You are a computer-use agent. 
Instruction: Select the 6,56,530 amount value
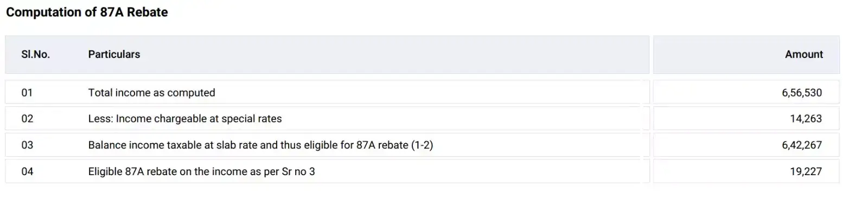click(802, 93)
